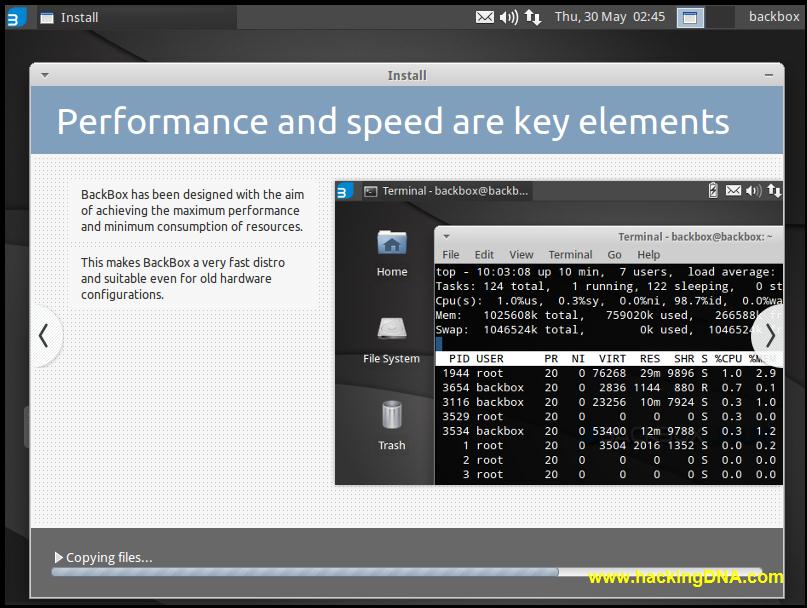Select the Install taskbar window button
This screenshot has height=608, width=807.
136,18
